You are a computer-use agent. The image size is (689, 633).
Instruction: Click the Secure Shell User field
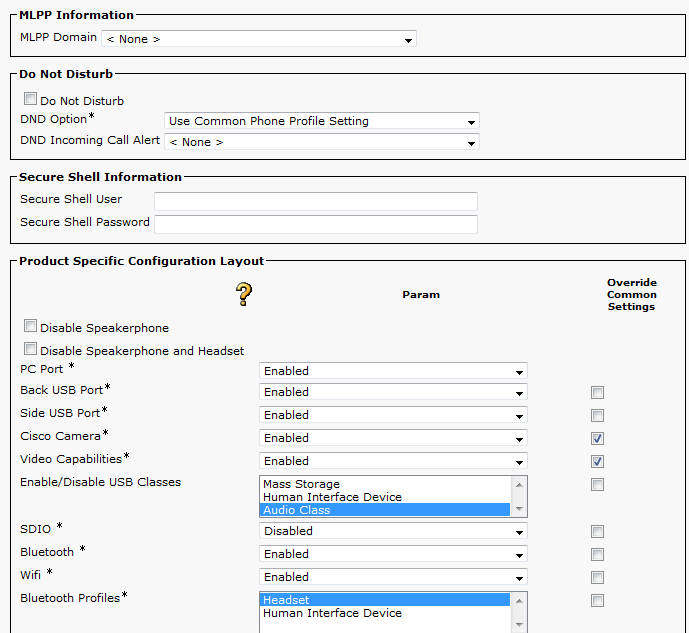point(315,201)
